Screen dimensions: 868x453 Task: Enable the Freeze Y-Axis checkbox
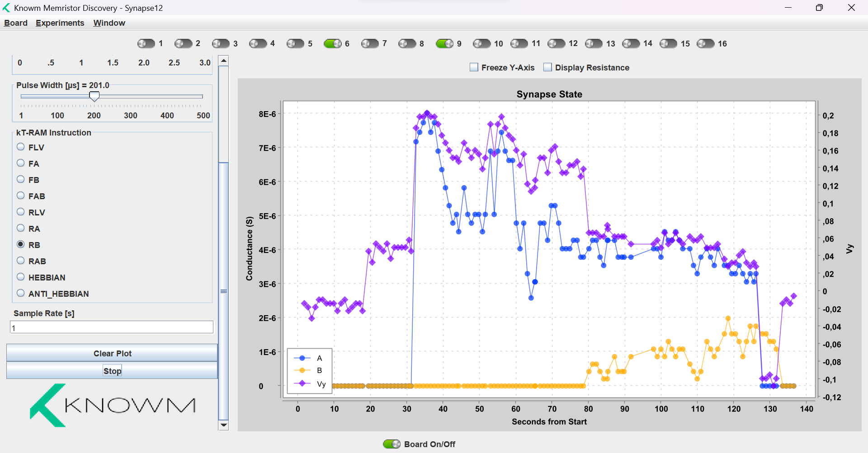pyautogui.click(x=474, y=67)
